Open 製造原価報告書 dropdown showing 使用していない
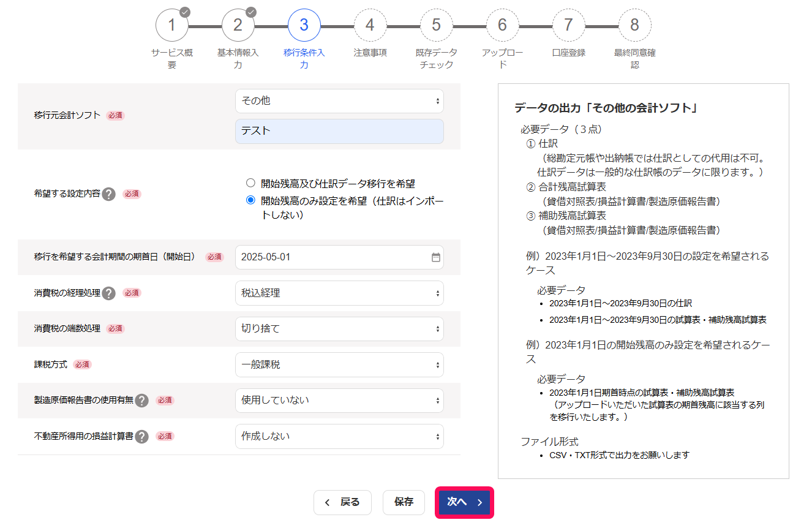This screenshot has height=528, width=812. pos(339,401)
